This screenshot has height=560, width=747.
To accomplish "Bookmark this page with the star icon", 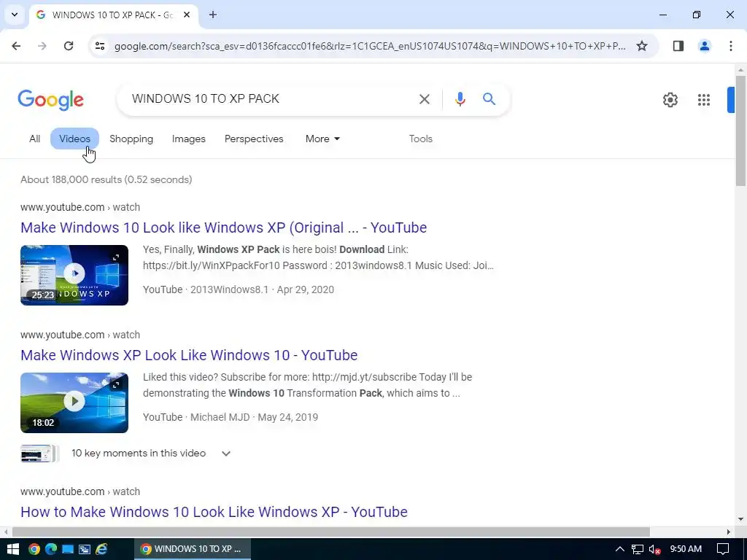I will 642,46.
